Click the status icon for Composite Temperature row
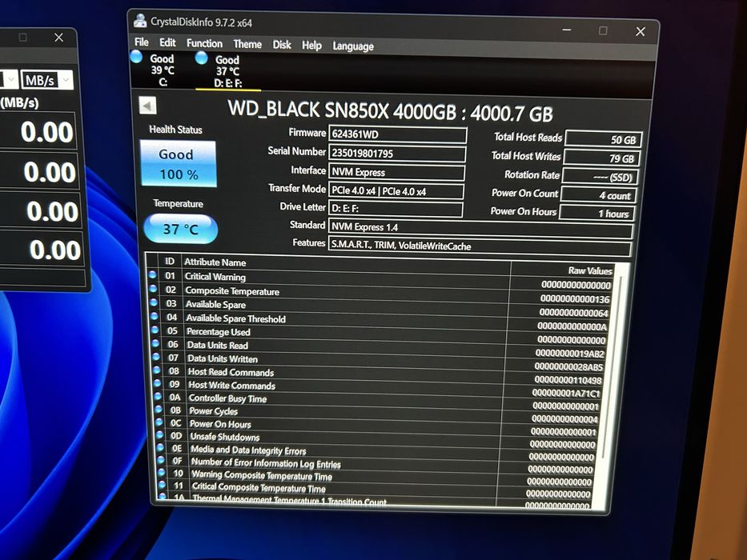The image size is (747, 560). pos(153,289)
